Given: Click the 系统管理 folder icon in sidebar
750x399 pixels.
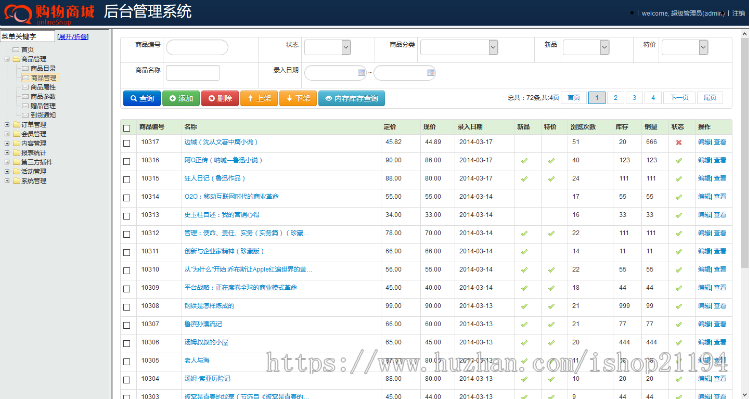Looking at the screenshot, I should (16, 181).
